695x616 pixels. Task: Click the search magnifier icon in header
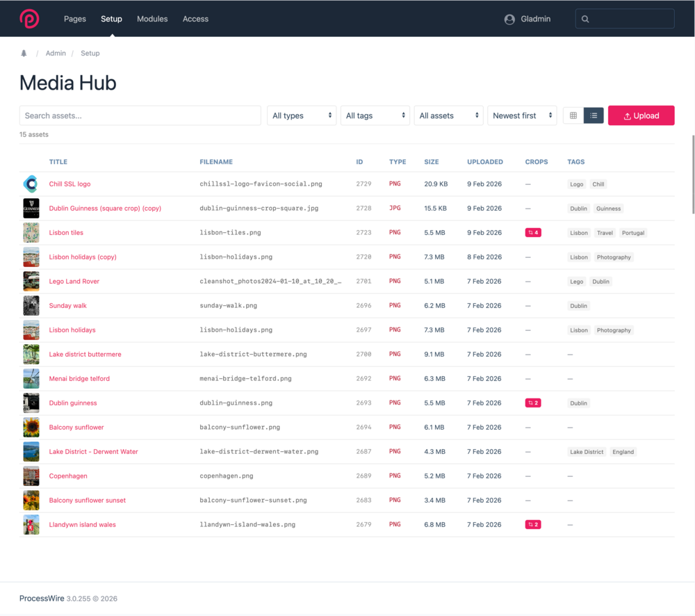585,19
